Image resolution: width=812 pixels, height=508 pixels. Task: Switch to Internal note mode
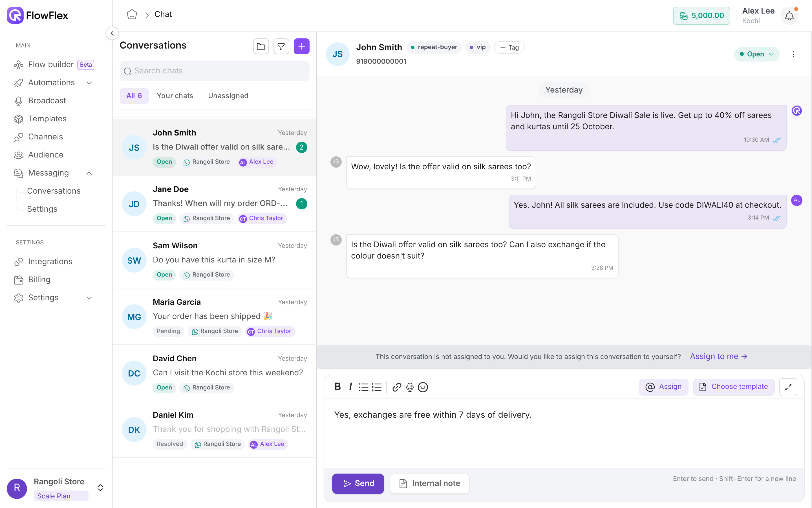[429, 483]
